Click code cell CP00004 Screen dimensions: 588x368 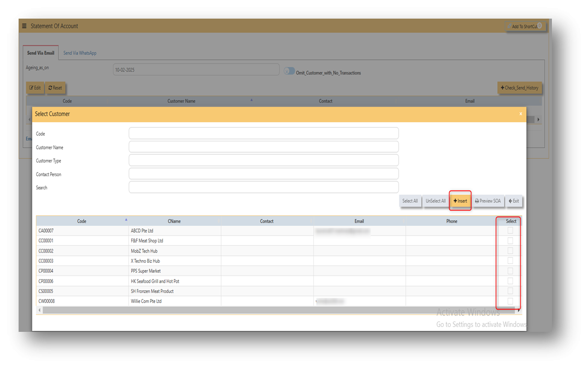pyautogui.click(x=83, y=271)
